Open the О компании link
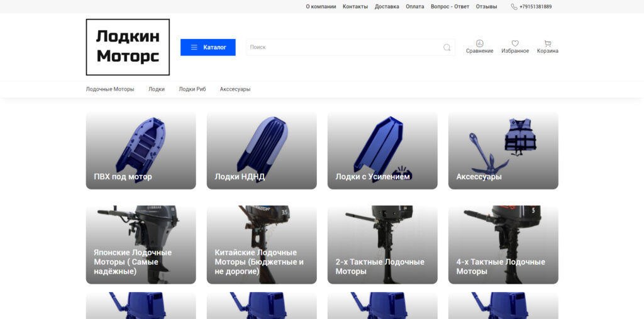This screenshot has width=644, height=319. pyautogui.click(x=321, y=6)
